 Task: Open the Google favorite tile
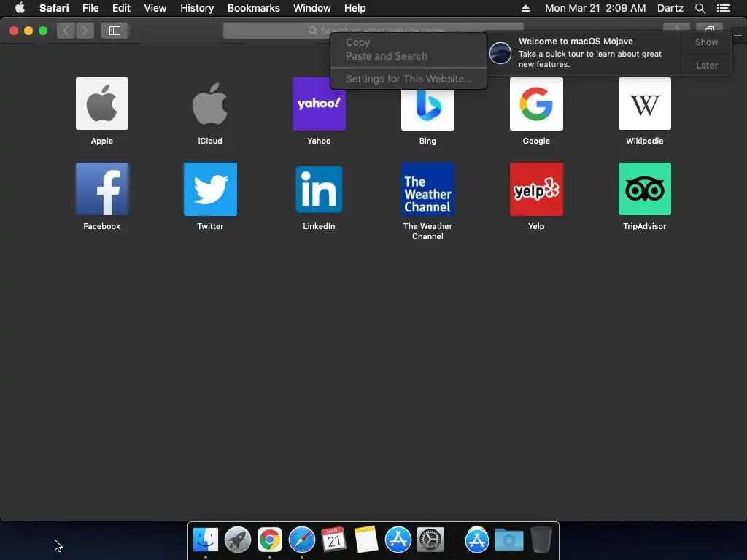point(536,104)
